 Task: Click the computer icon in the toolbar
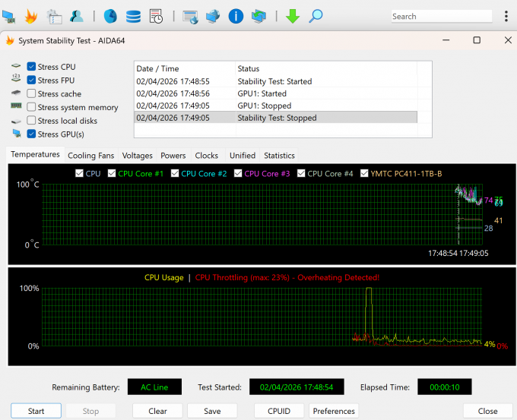point(8,17)
